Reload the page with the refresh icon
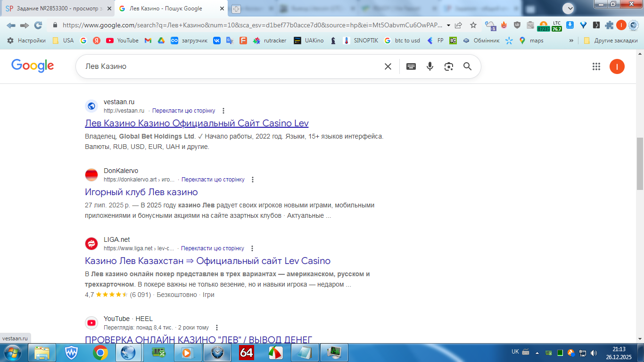The image size is (644, 362). (x=38, y=25)
